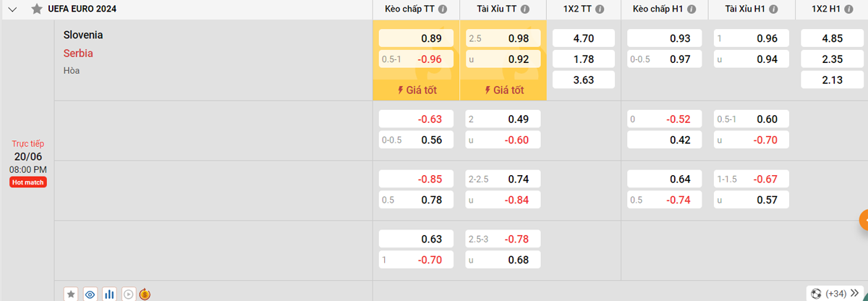The image size is (868, 301).
Task: Click the gold dollar cashback icon
Action: (145, 294)
